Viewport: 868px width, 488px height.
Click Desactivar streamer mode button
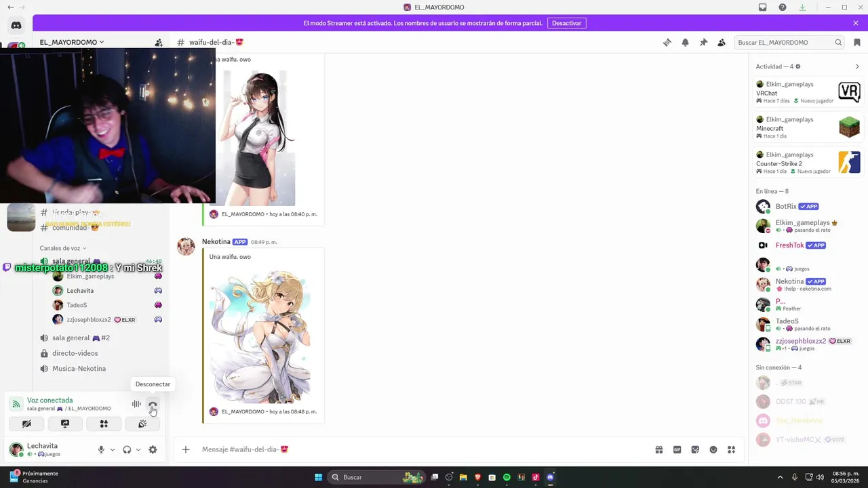tap(567, 23)
